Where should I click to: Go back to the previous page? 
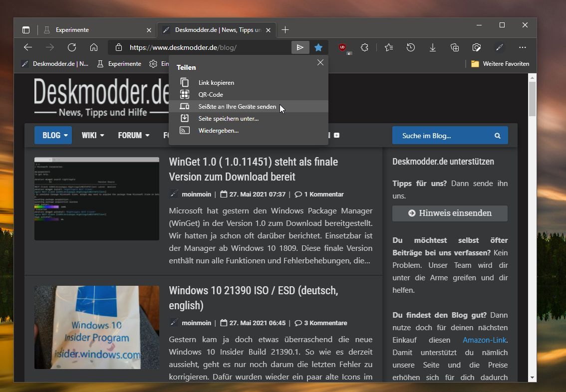pos(28,47)
